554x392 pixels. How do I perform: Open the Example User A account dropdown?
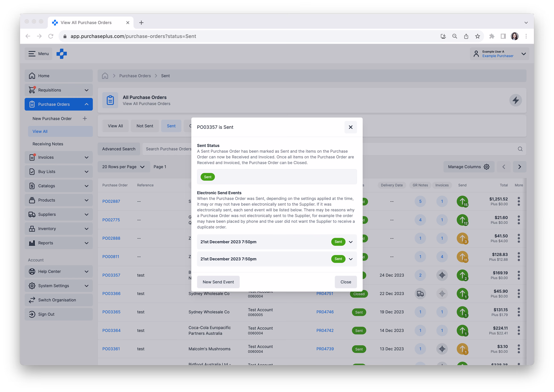(x=499, y=54)
